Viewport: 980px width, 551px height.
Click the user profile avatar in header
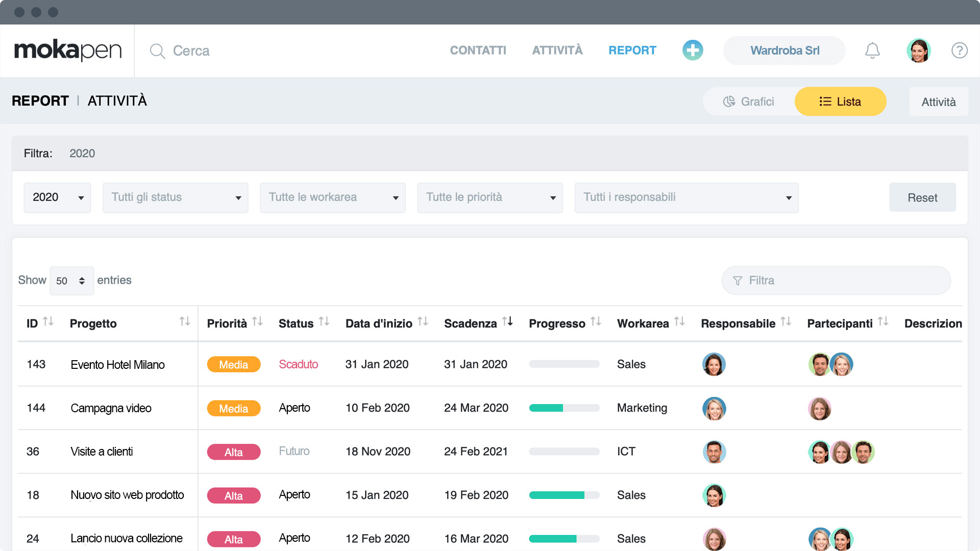[918, 51]
